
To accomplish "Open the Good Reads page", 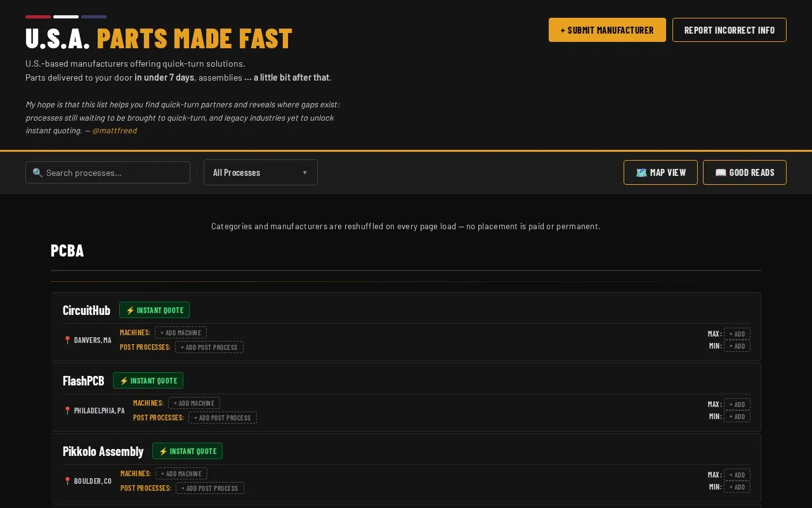I will click(x=745, y=173).
